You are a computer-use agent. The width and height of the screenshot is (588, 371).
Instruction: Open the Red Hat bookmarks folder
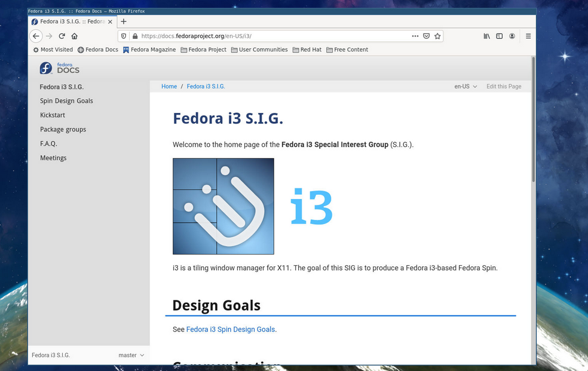(x=307, y=50)
